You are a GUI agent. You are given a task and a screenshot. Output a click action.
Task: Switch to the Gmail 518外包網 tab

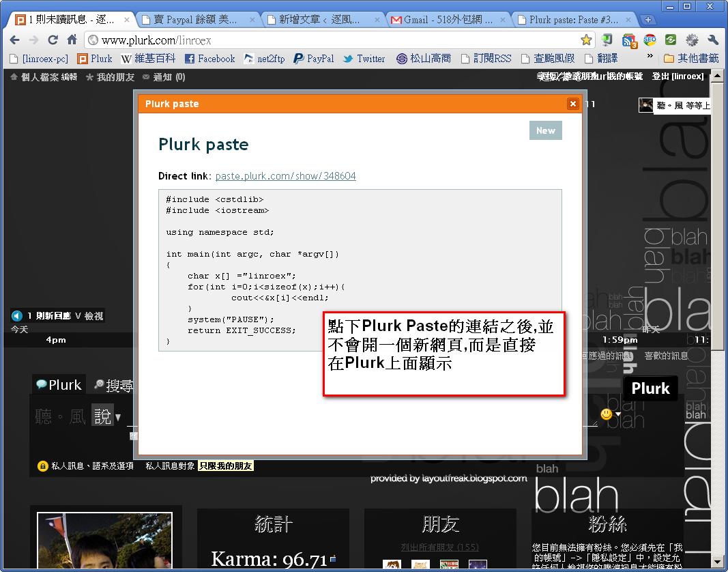click(448, 20)
